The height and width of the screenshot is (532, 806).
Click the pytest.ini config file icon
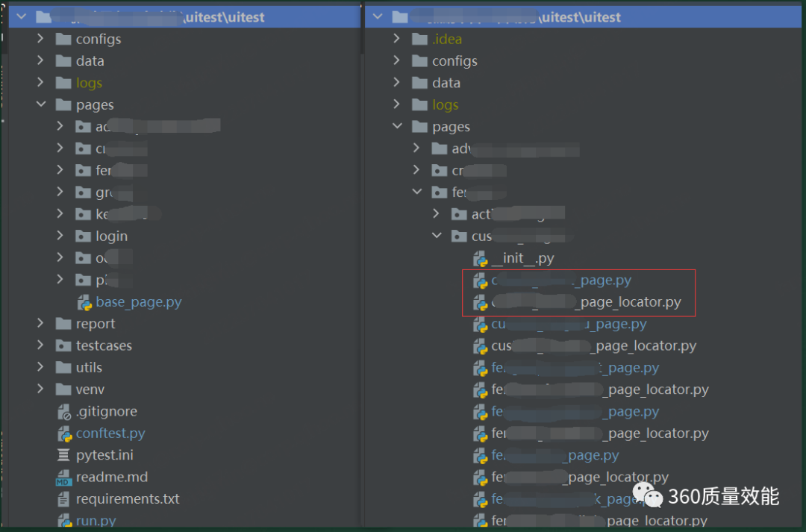tap(63, 455)
